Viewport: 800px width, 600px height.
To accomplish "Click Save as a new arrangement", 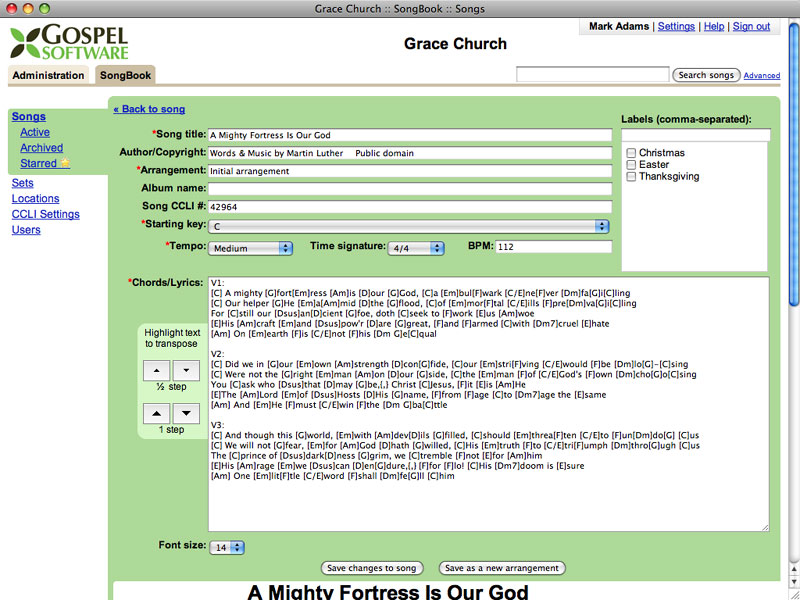I will click(502, 568).
